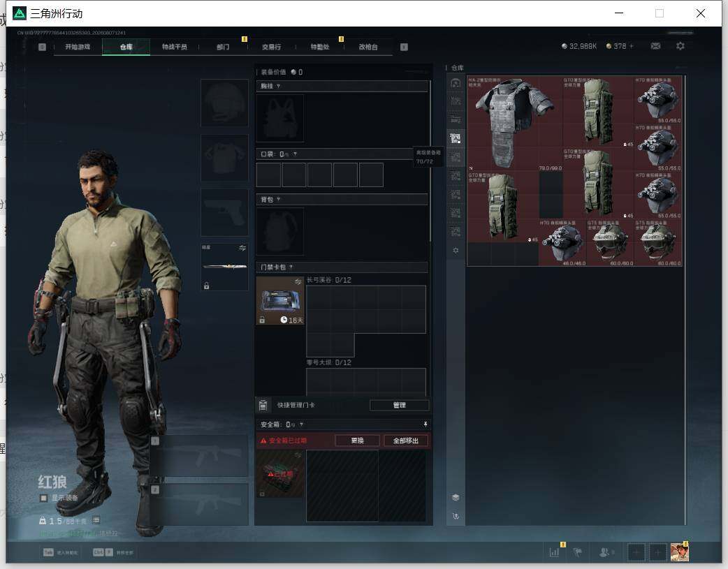Image resolution: width=728 pixels, height=569 pixels.
Task: Click the 快捷管理门卡 card icon
Action: tap(263, 405)
